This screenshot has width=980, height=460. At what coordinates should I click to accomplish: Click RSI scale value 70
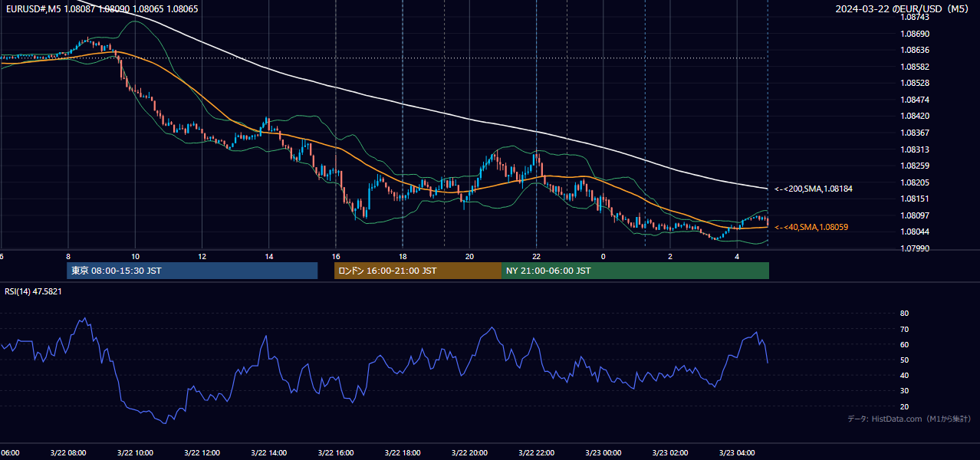(904, 329)
